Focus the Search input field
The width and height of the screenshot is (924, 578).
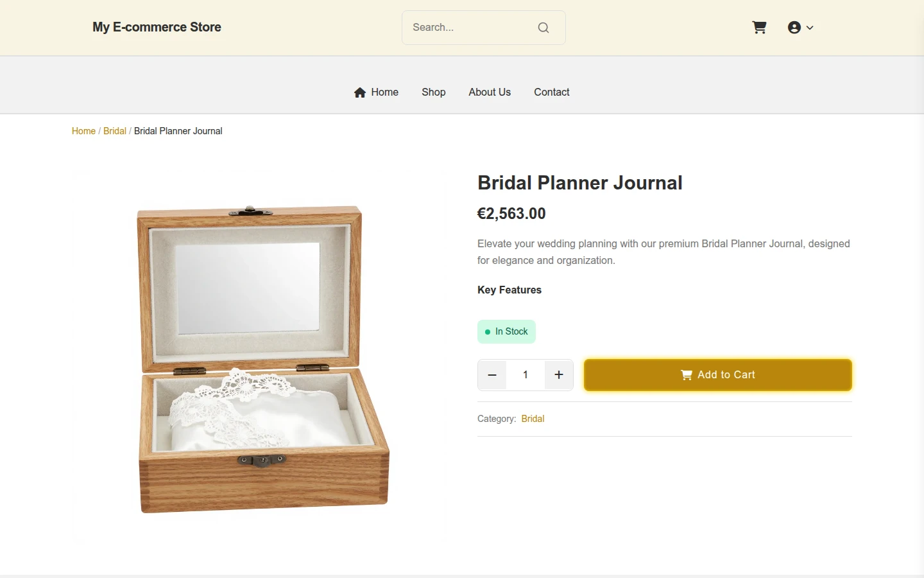pos(471,28)
